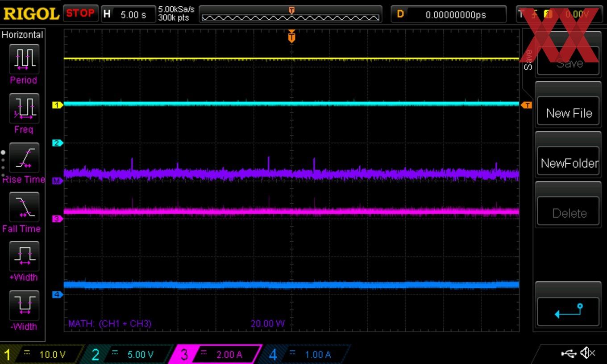Select the Freq measurement icon

(24, 108)
